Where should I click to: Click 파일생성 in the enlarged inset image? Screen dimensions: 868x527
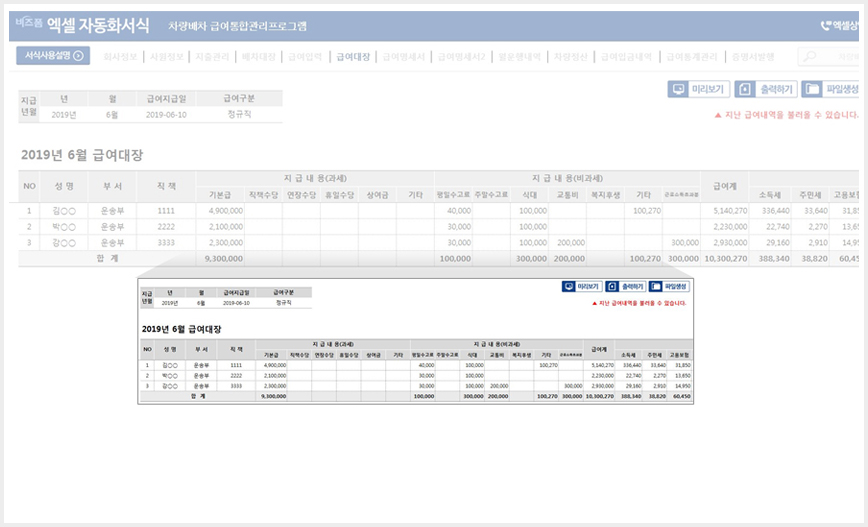click(x=669, y=286)
